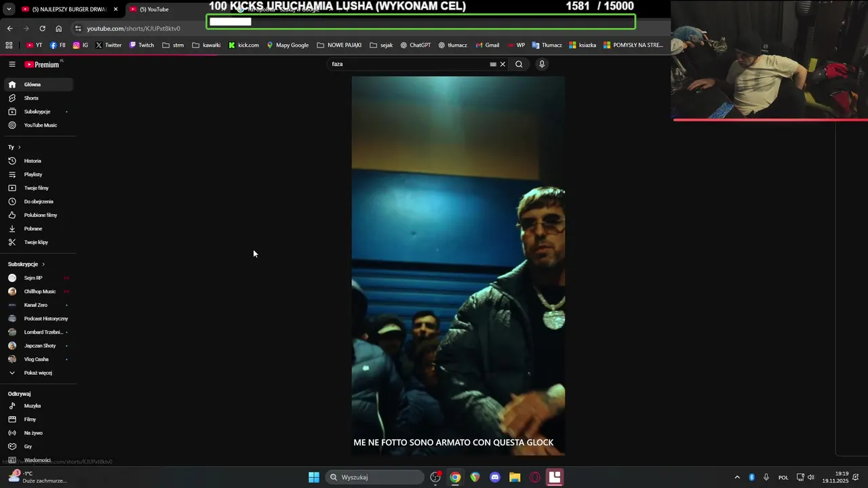Switch to the (5) YouTube tab
This screenshot has height=488, width=868.
click(154, 9)
